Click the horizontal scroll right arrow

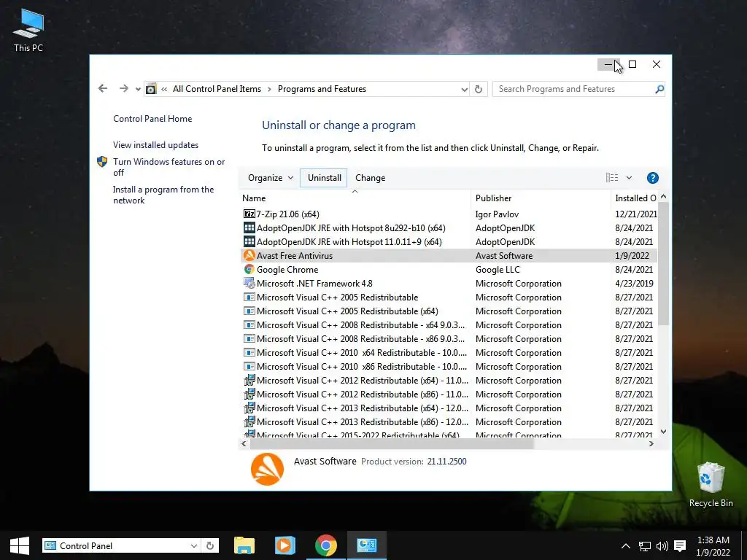tap(651, 444)
